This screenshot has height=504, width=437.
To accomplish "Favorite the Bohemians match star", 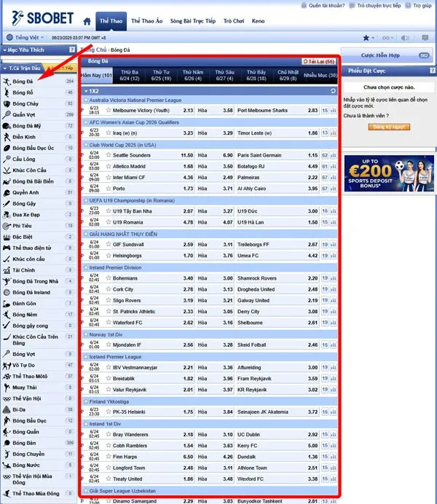I will (x=109, y=278).
